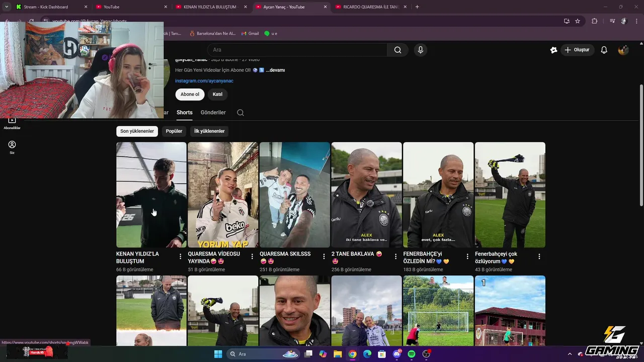The width and height of the screenshot is (644, 362).
Task: Play QUARESMA VİDEOSU YAYINDA short thumbnail
Action: pyautogui.click(x=223, y=195)
